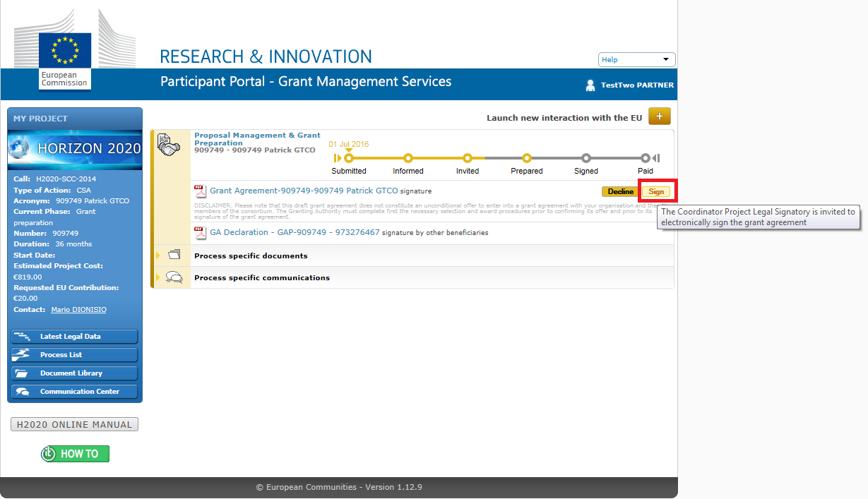Screen dimensions: 868x499
Task: Sign the grant agreement
Action: [x=657, y=191]
